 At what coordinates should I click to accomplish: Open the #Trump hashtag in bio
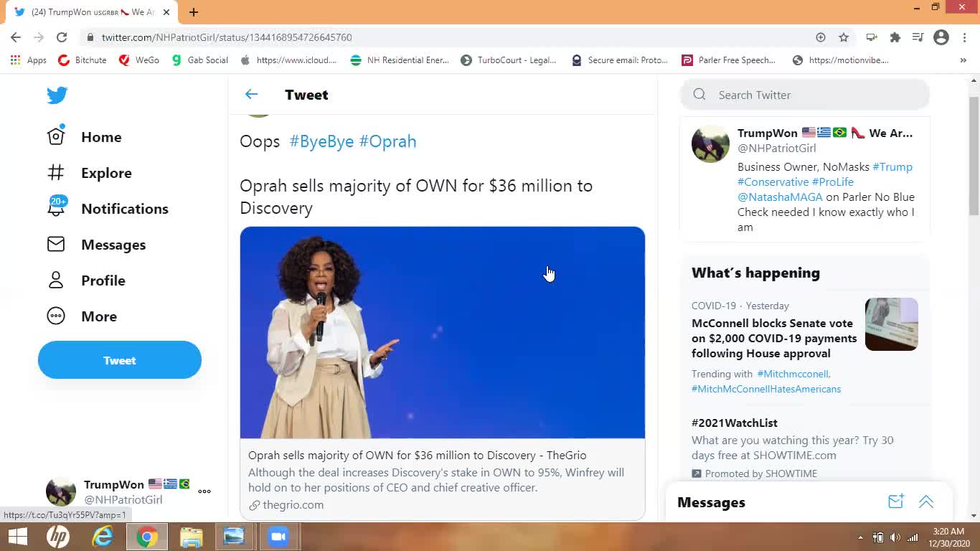point(892,166)
